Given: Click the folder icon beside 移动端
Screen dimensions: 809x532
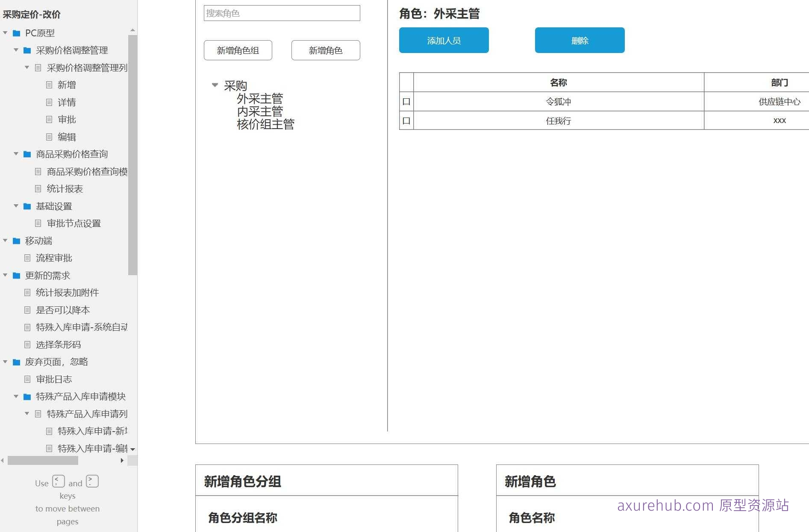Looking at the screenshot, I should [16, 241].
